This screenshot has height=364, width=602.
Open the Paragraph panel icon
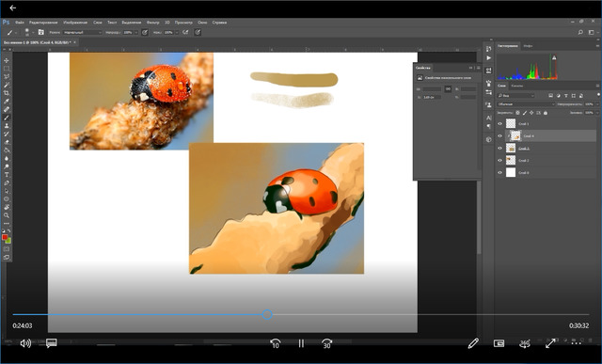(x=488, y=126)
